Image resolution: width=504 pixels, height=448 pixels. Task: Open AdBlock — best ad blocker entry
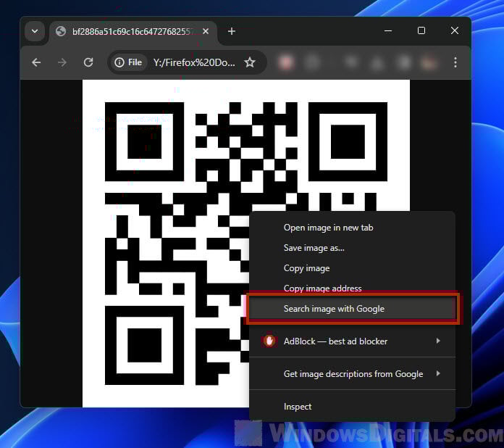tap(352, 341)
